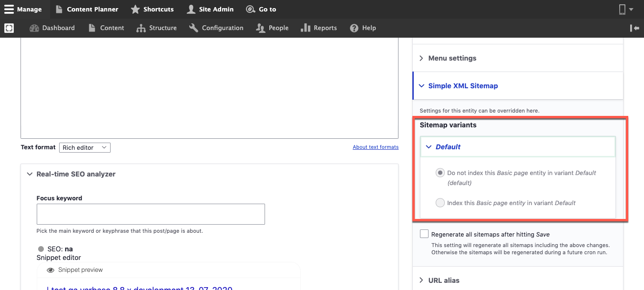Expand the Menu settings section
The image size is (644, 290).
[452, 58]
